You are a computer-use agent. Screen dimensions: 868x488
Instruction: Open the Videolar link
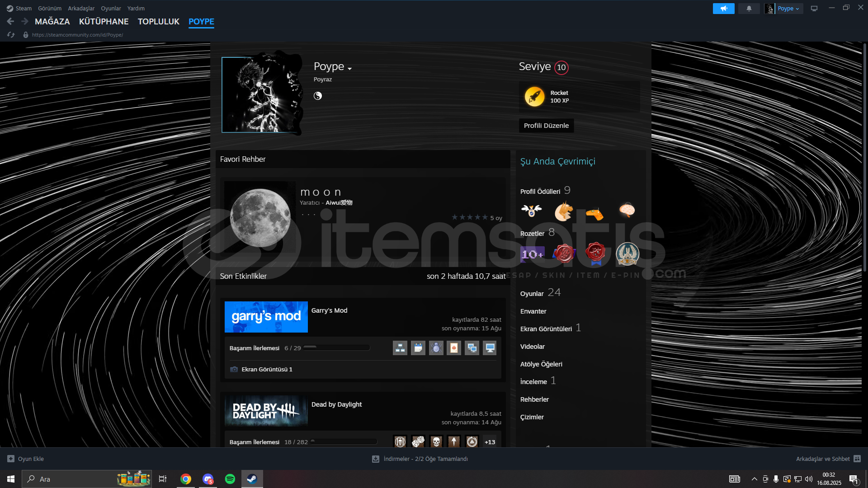(x=532, y=346)
